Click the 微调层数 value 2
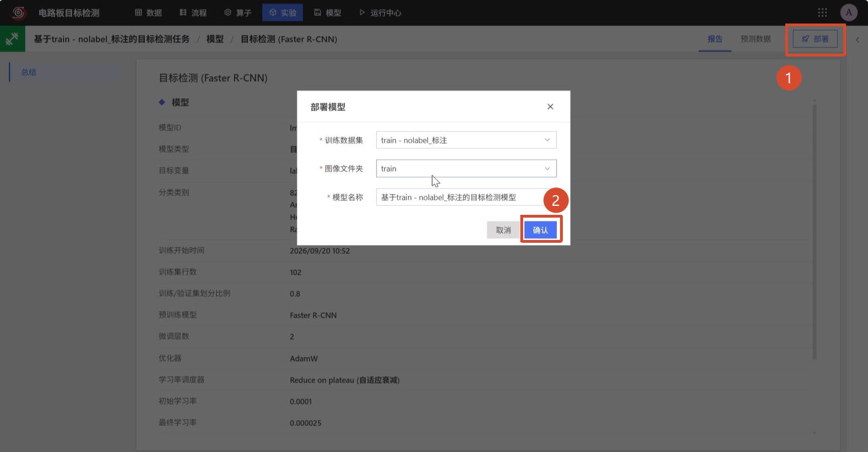The image size is (868, 452). (x=292, y=337)
